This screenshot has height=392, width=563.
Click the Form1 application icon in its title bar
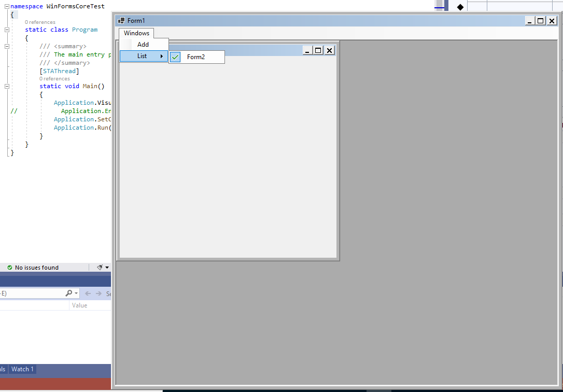[x=120, y=20]
